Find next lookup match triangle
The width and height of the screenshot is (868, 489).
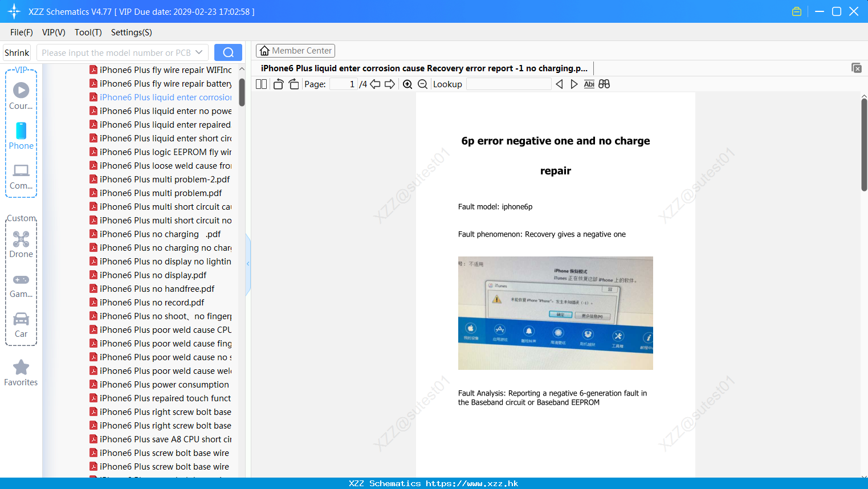point(574,84)
